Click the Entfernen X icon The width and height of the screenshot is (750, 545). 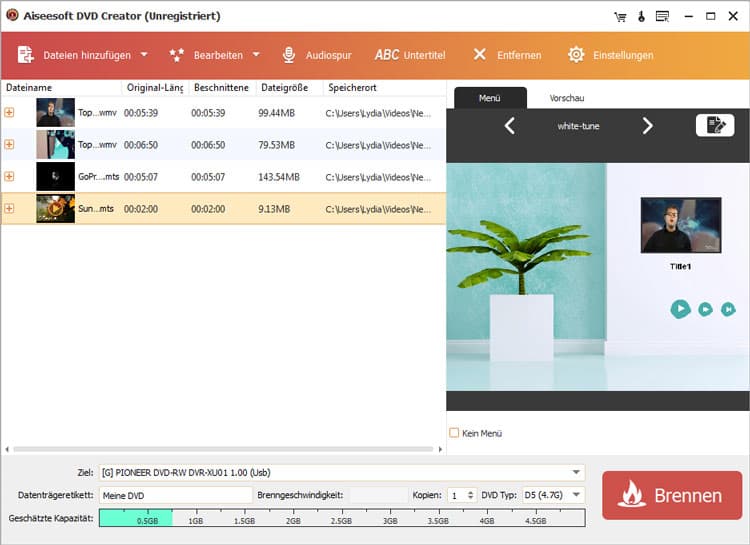pos(480,55)
